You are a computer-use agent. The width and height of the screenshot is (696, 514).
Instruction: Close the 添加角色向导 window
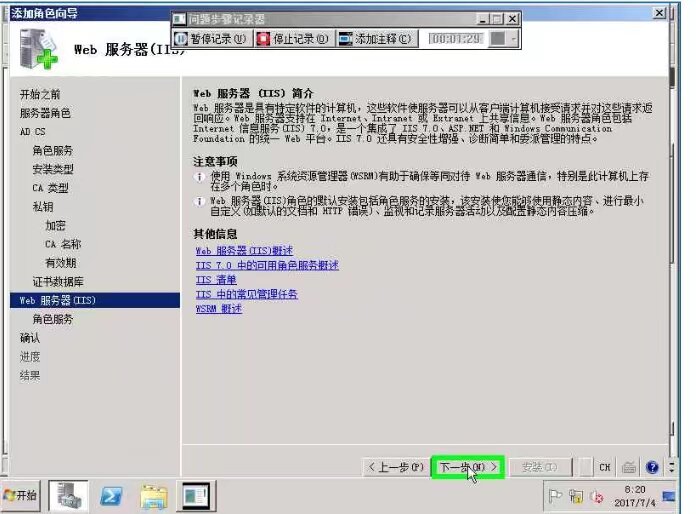tap(659, 13)
